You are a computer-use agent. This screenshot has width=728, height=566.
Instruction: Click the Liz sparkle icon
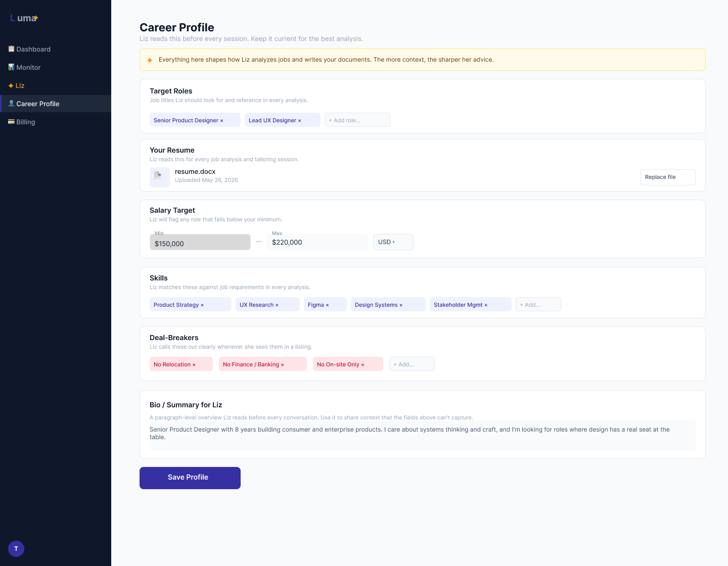click(x=11, y=85)
